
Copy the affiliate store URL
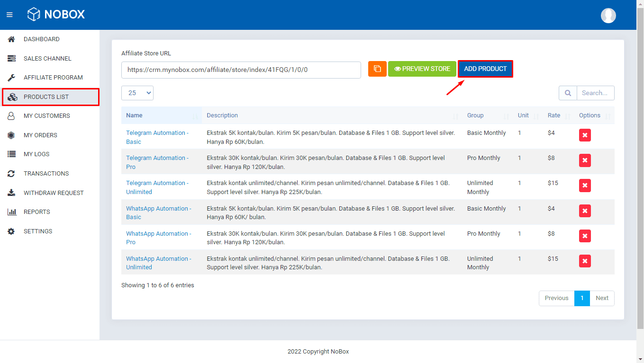pyautogui.click(x=377, y=69)
